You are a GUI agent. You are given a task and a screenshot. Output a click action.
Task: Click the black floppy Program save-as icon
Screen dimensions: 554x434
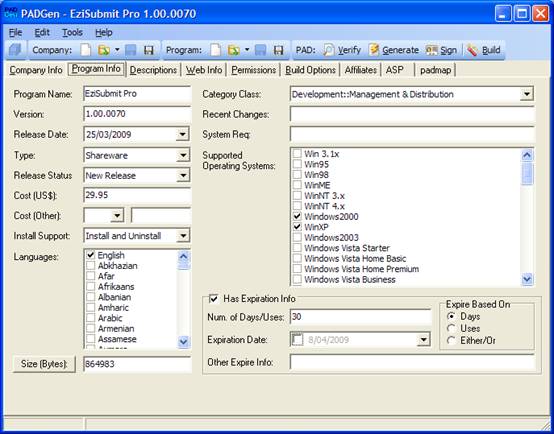pyautogui.click(x=279, y=50)
